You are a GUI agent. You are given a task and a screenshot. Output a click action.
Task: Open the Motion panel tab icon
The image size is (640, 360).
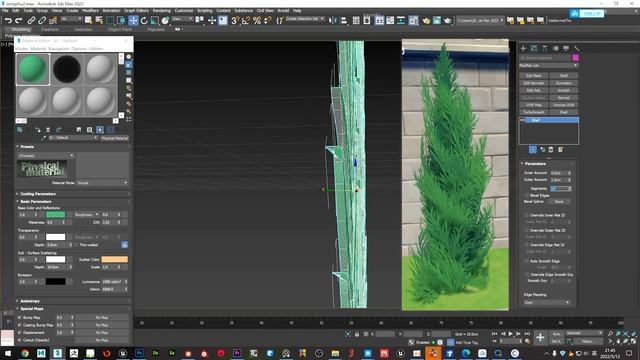click(x=555, y=48)
